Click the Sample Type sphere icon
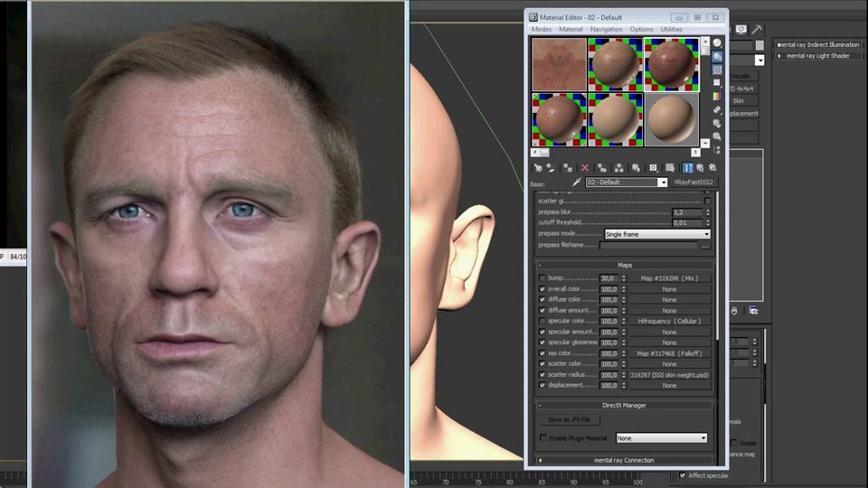 tap(717, 42)
